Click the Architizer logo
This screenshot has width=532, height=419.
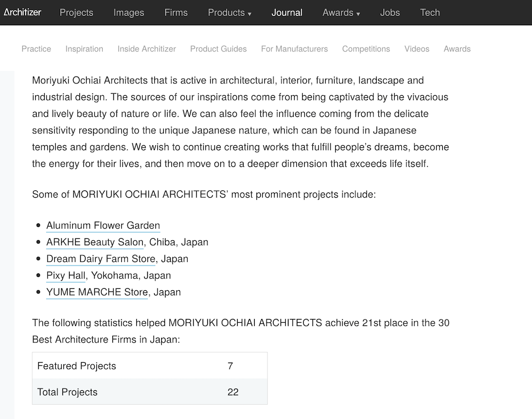[x=22, y=12]
